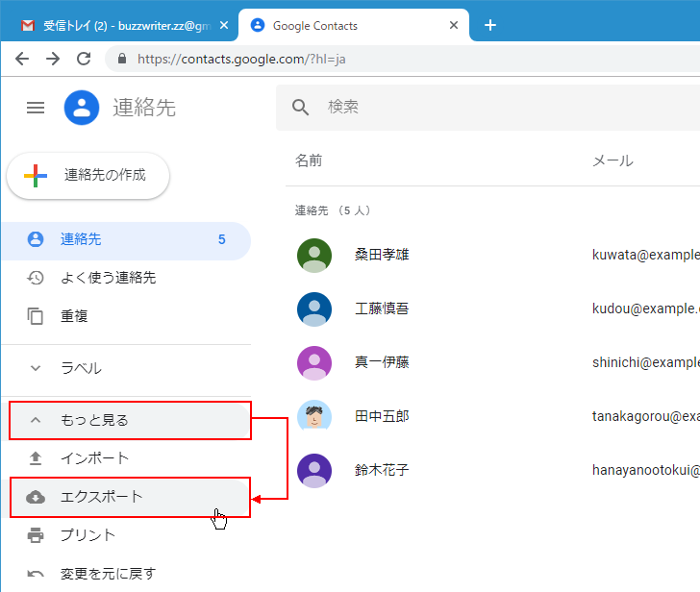
Task: Reload the page
Action: click(x=84, y=59)
